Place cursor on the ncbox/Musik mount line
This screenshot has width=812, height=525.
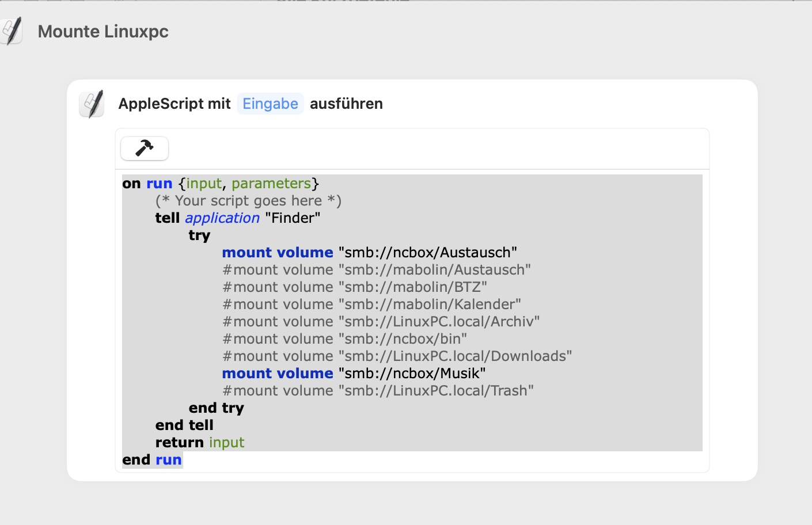point(354,374)
